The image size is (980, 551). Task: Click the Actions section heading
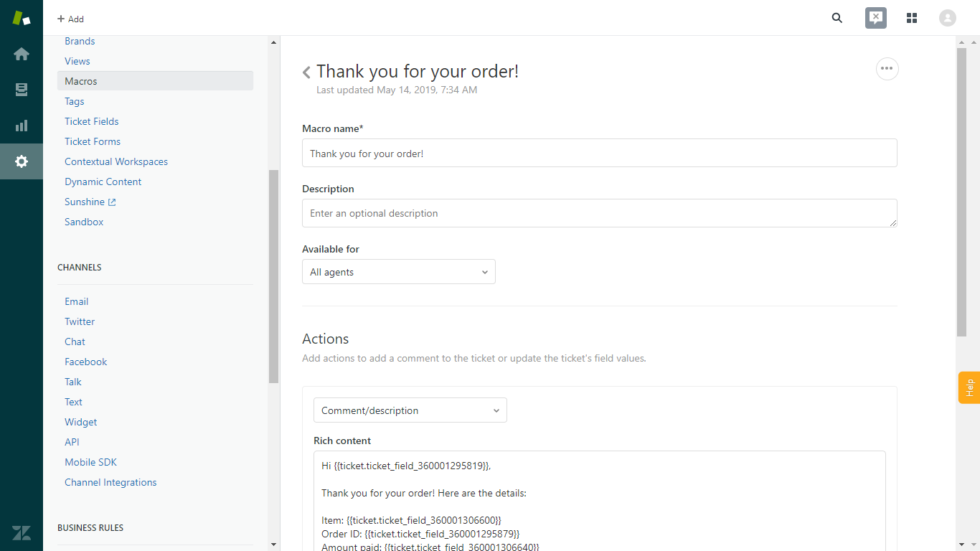tap(326, 339)
